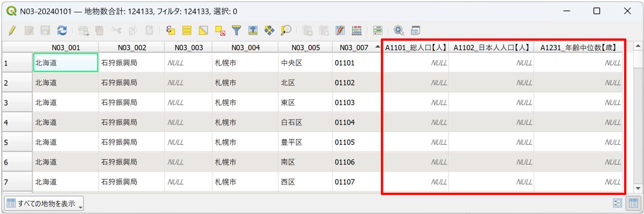Click the Save edits floppy disk icon
The image size is (644, 214).
click(x=45, y=30)
